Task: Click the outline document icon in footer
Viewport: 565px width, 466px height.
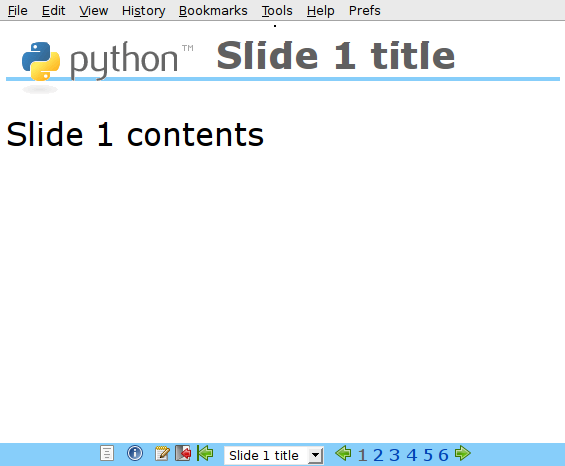Action: coord(107,453)
